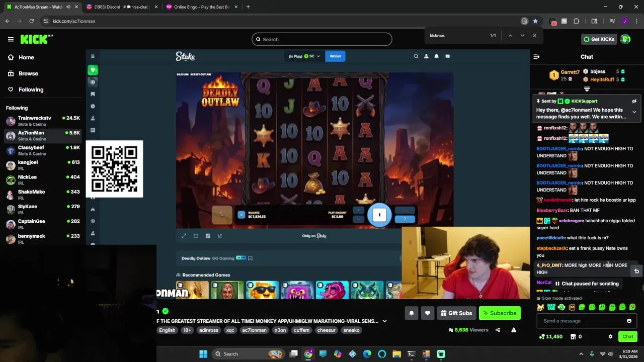Collapse the chat panel with the arrow icon
Screen dimensions: 644x362
(x=536, y=57)
